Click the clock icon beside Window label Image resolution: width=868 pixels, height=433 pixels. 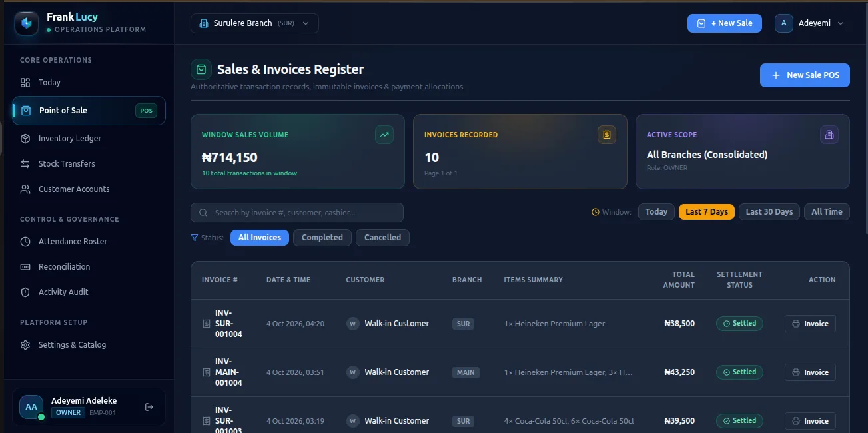(x=596, y=212)
